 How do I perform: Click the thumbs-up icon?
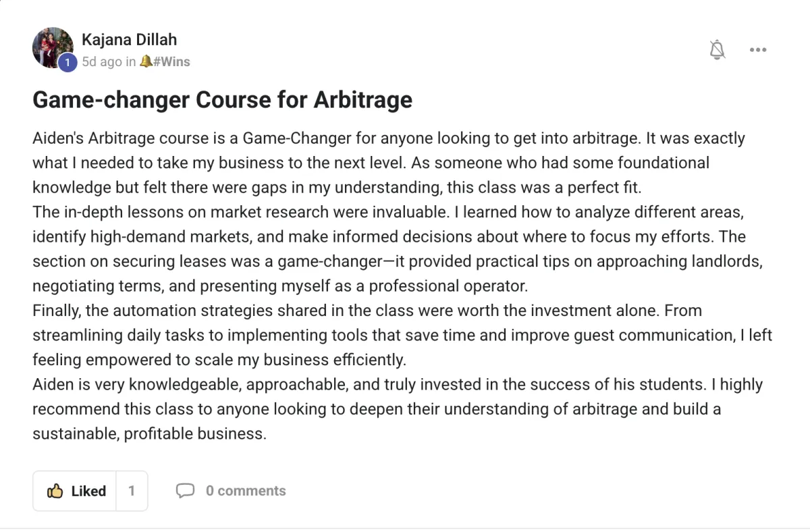click(x=55, y=491)
